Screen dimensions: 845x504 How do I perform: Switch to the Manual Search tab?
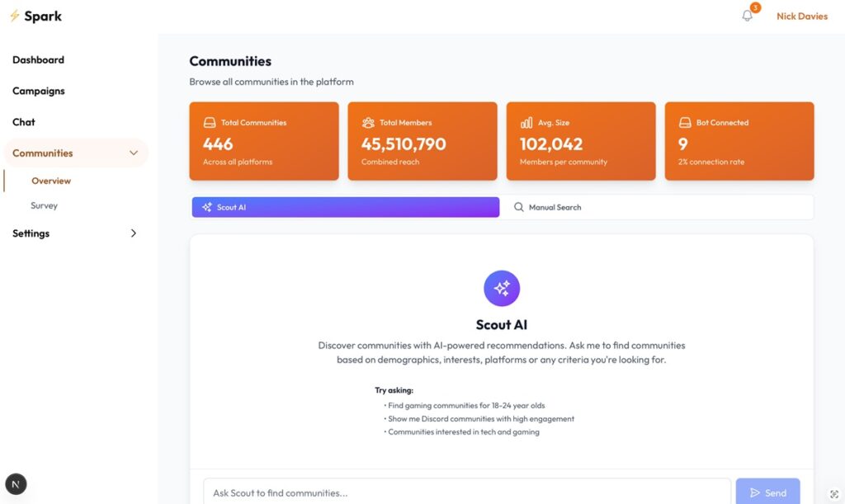[655, 207]
